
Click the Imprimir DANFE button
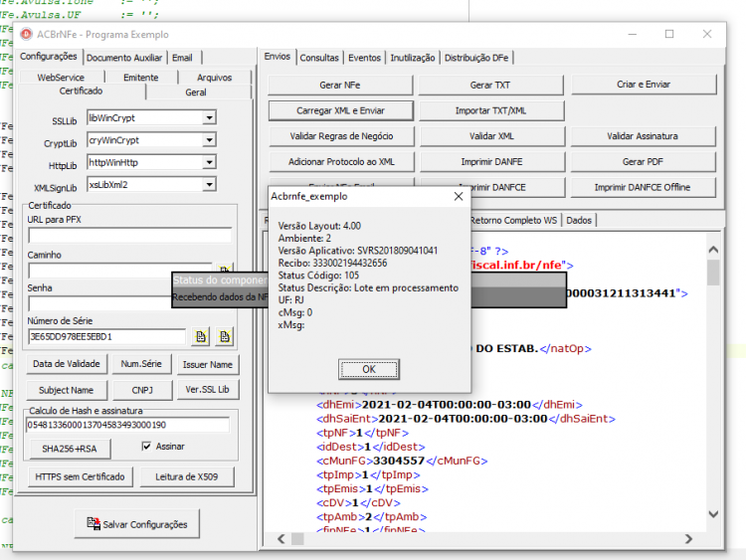tap(492, 162)
